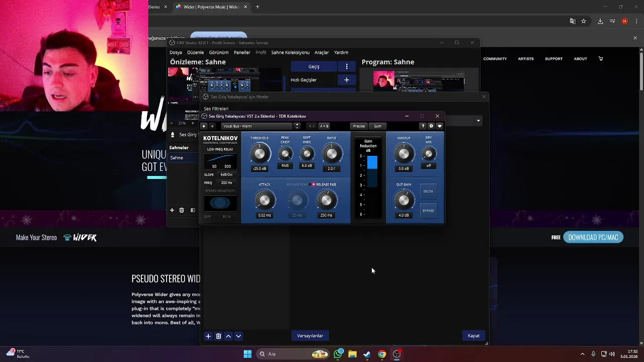Add a quick transition with plus button

(347, 80)
